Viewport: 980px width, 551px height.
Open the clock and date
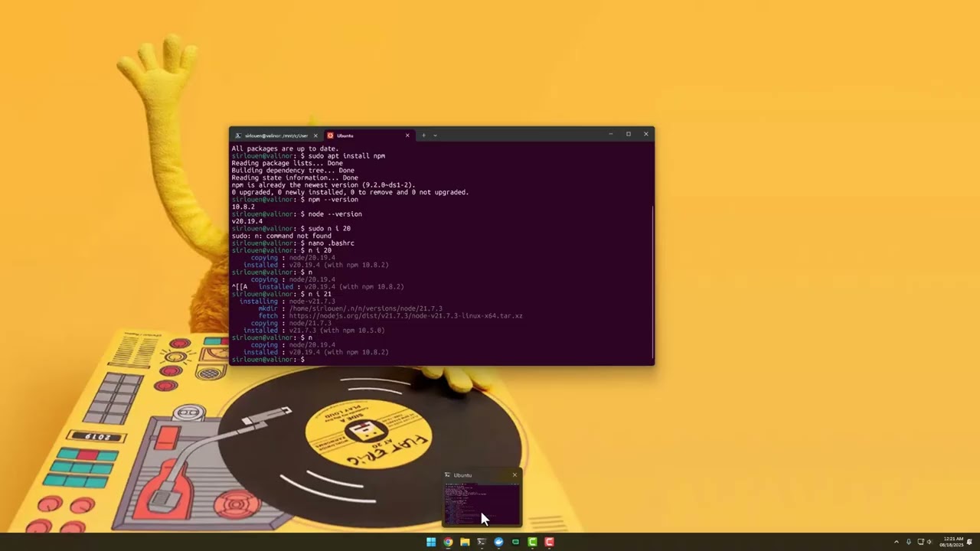[x=952, y=542]
